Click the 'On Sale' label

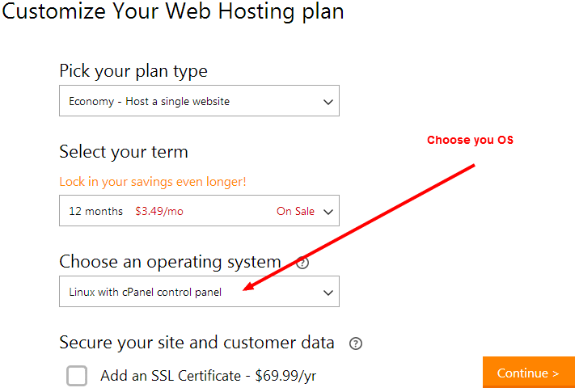pyautogui.click(x=295, y=211)
